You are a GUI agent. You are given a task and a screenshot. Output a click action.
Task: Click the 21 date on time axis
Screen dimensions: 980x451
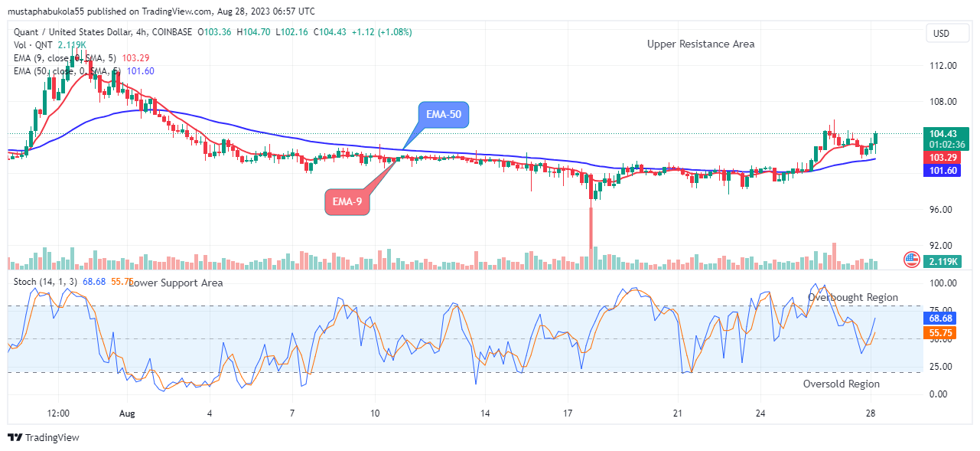coord(677,413)
